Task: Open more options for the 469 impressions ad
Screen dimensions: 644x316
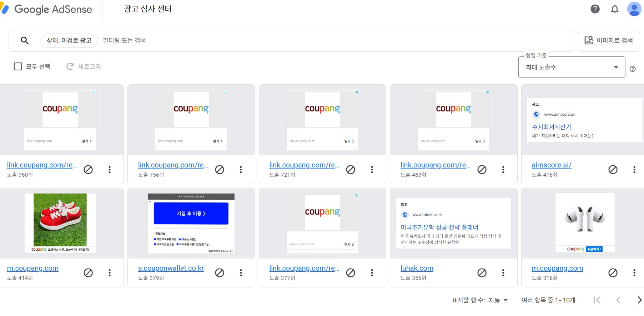Action: coord(503,170)
